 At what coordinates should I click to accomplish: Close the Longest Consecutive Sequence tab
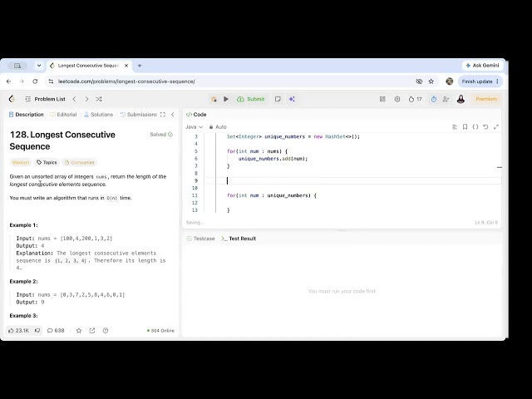tap(126, 66)
